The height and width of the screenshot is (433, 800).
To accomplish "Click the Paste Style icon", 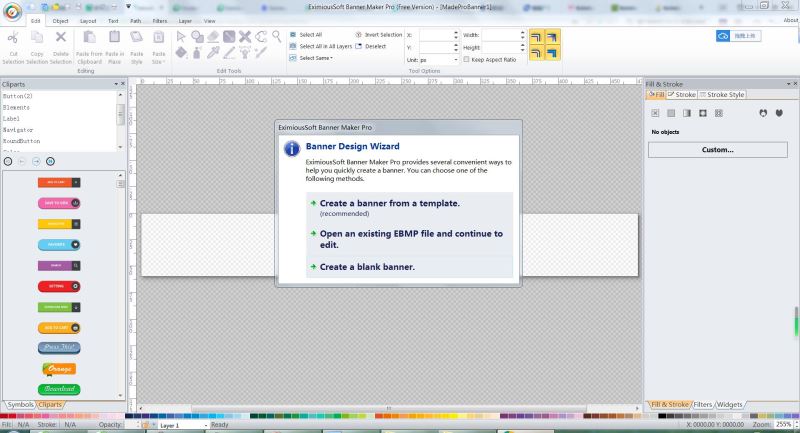I will [136, 37].
